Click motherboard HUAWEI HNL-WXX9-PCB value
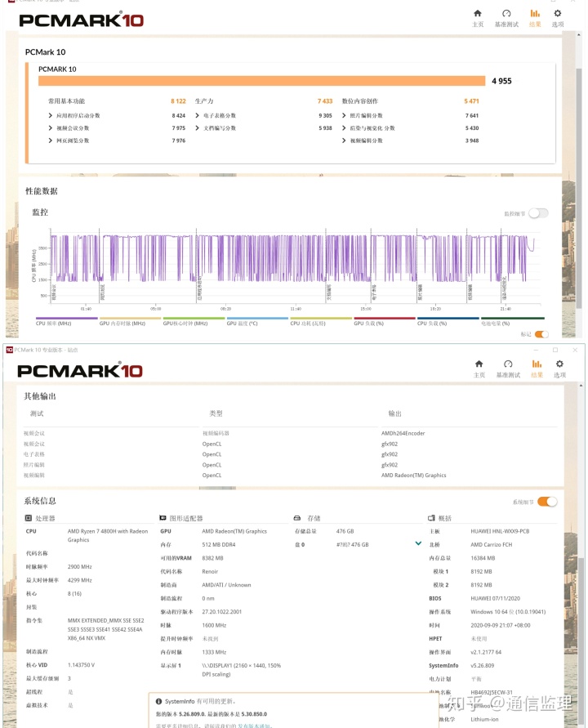This screenshot has height=728, width=588. pos(500,531)
